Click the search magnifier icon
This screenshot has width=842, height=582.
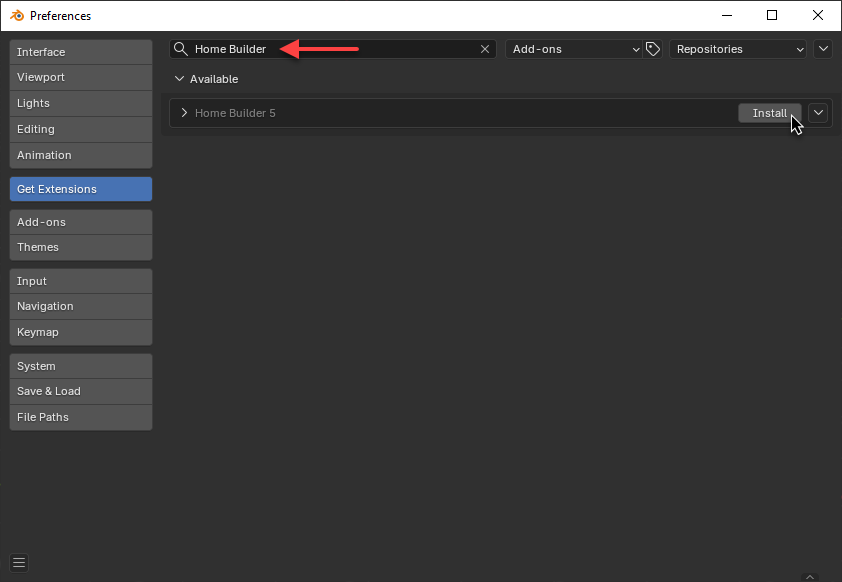(x=181, y=49)
